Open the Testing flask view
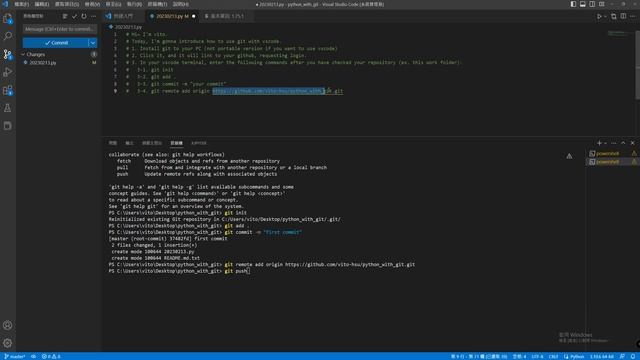The width and height of the screenshot is (640, 360). (x=8, y=108)
